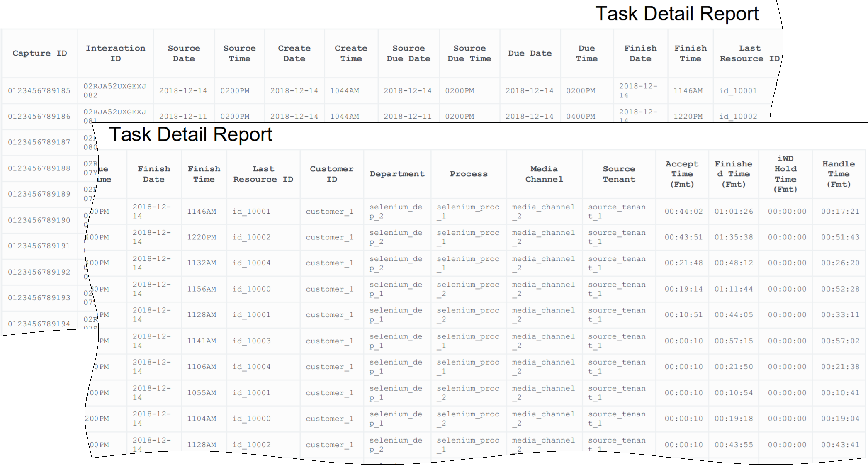
Task: Click the handle time 00:17:21 cell
Action: coord(840,211)
